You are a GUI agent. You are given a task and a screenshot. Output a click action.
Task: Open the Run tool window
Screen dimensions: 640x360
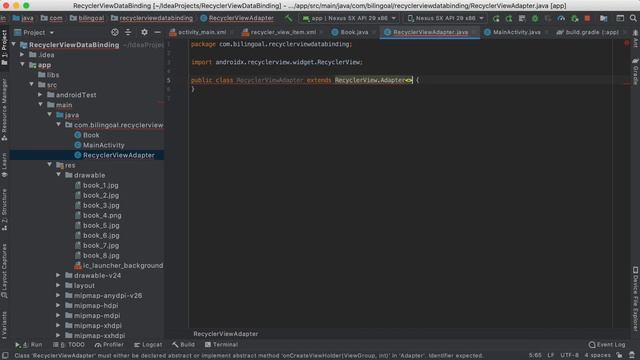(x=29, y=345)
